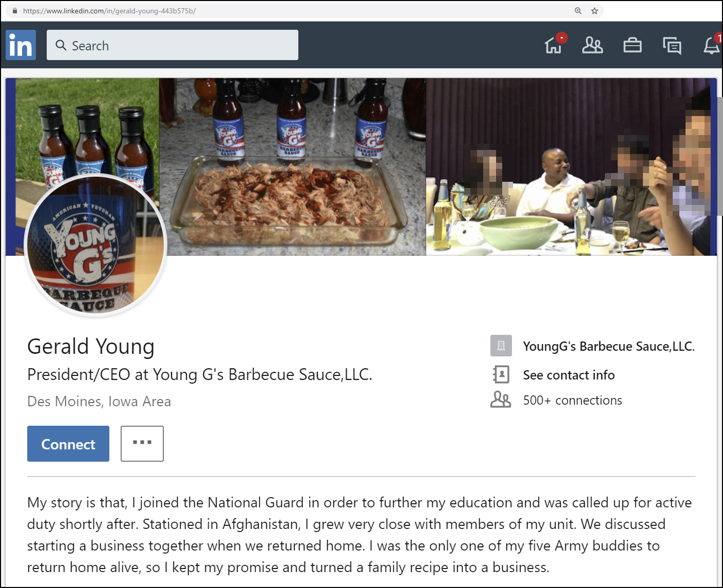723x588 pixels.
Task: Click the connections people icon
Action: (501, 400)
